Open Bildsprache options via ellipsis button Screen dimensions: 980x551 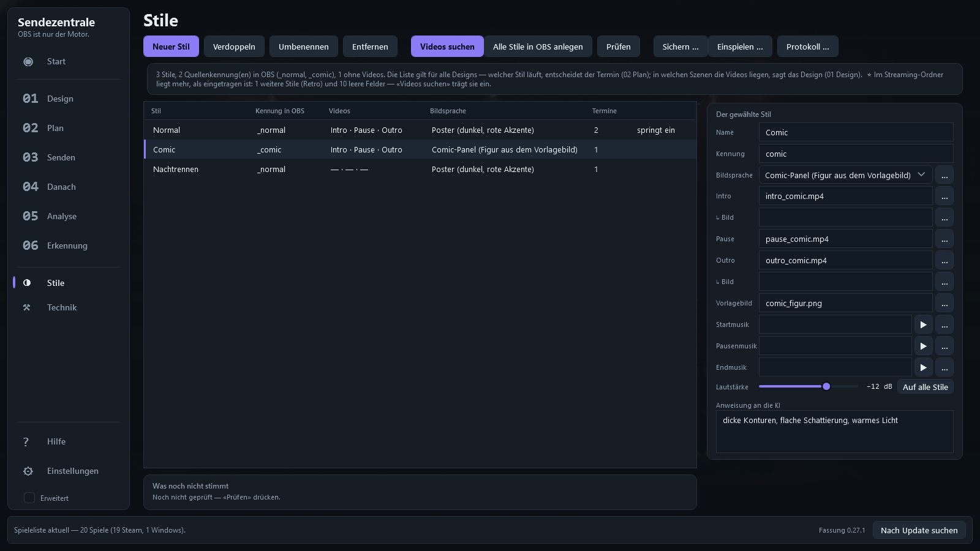pos(944,175)
